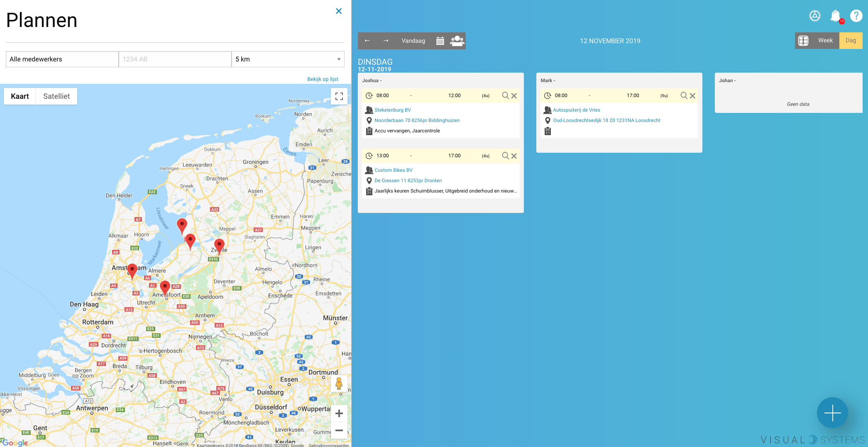Open the calendar date picker icon
The width and height of the screenshot is (868, 447).
point(440,41)
